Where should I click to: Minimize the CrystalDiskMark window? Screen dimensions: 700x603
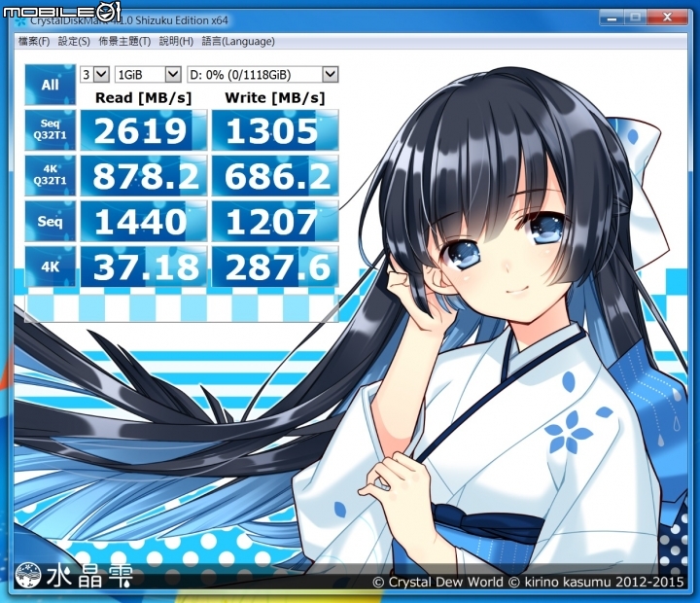(x=612, y=18)
